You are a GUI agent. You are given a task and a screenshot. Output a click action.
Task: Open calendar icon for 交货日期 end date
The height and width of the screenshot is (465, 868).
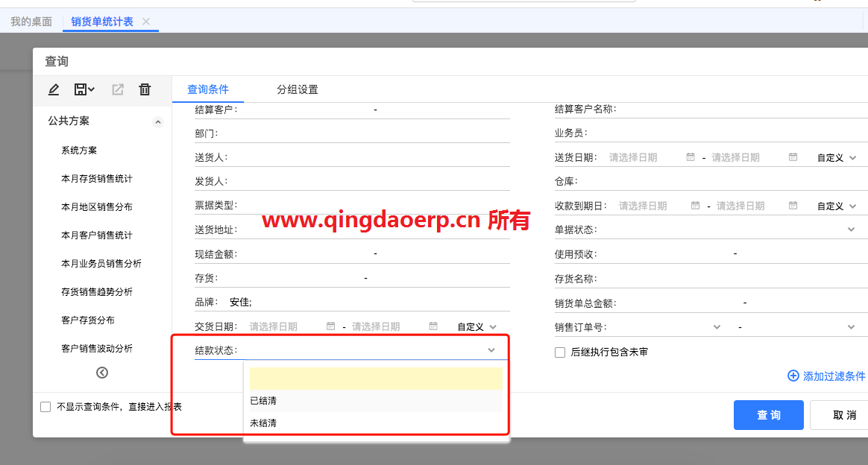pos(433,326)
